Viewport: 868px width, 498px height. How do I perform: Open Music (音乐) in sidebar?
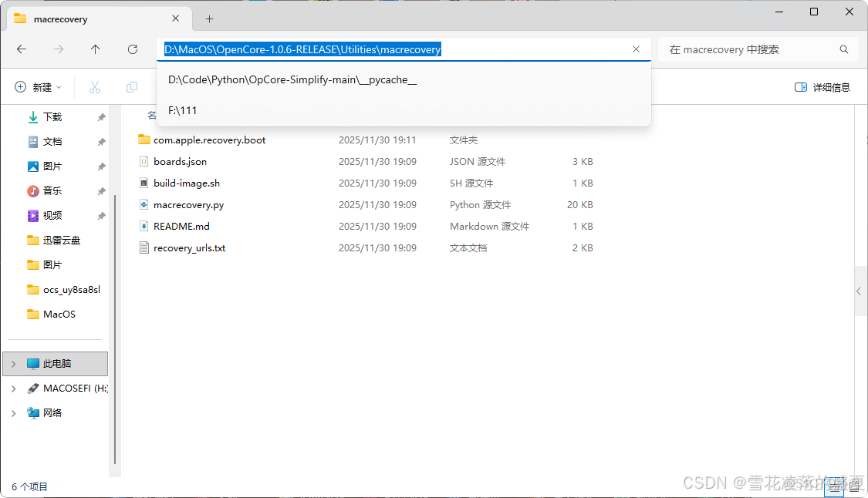point(52,191)
